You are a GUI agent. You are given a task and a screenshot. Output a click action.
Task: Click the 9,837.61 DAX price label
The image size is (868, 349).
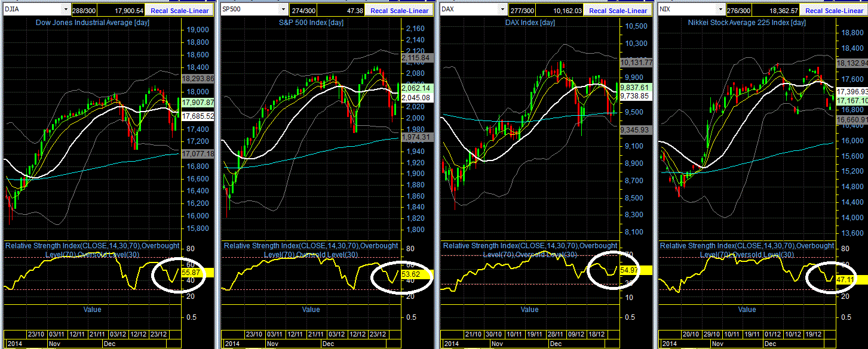635,87
